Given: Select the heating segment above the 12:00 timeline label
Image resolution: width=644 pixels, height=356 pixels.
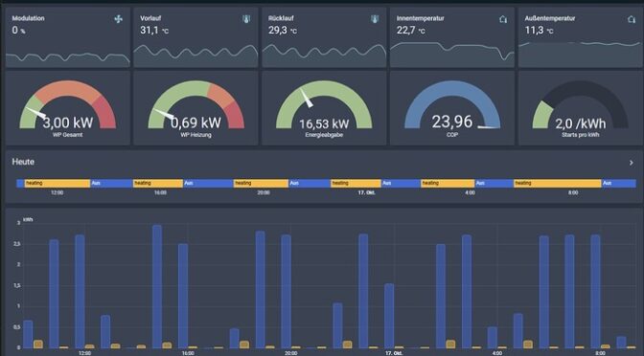Looking at the screenshot, I should (x=57, y=184).
